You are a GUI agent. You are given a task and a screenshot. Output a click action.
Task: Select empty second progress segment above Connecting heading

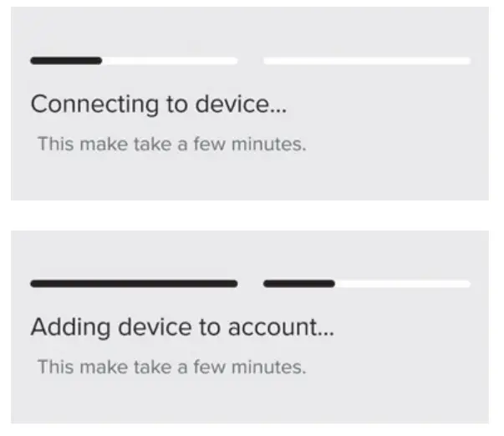point(367,61)
